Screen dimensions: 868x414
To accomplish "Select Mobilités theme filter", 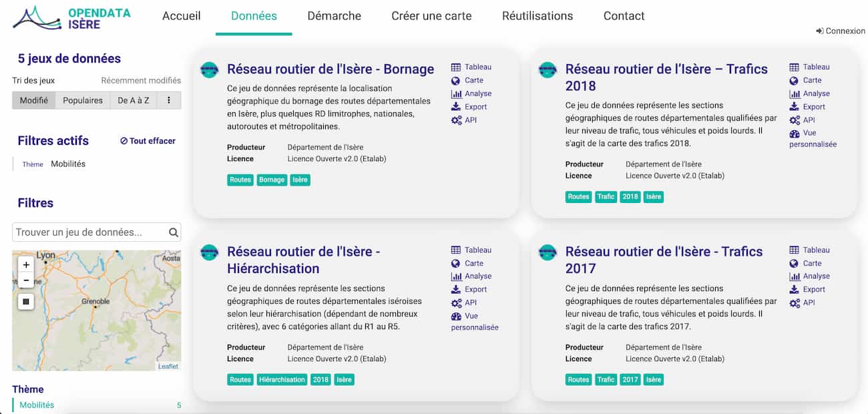I will pyautogui.click(x=37, y=405).
